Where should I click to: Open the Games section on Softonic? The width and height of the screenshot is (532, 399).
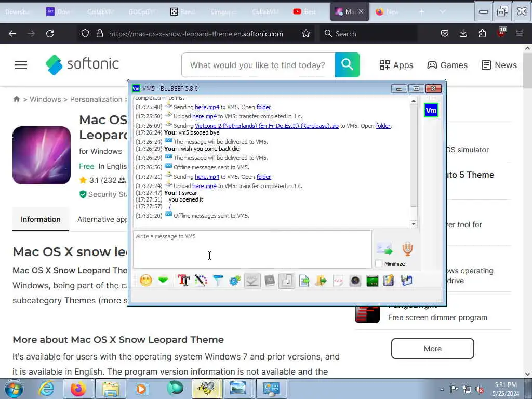(x=447, y=65)
